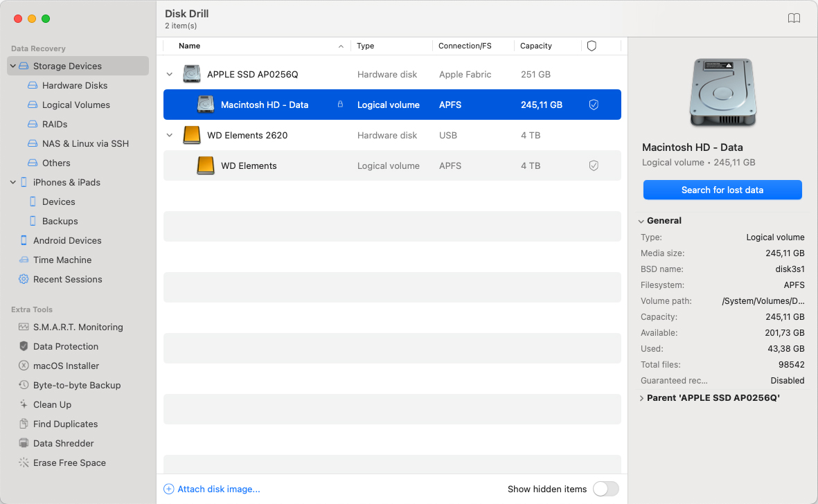The image size is (818, 504).
Task: Click the Apple Fabric connection cell
Action: [465, 75]
